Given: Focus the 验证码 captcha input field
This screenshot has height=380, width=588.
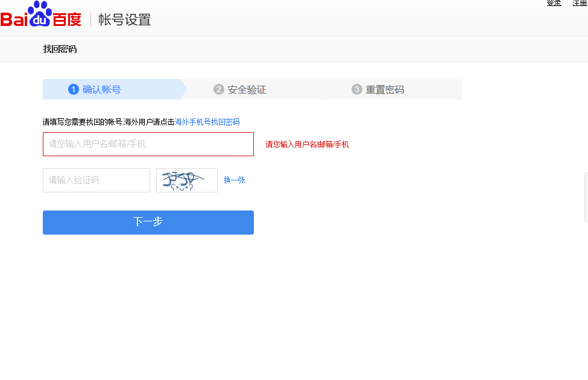Looking at the screenshot, I should 96,180.
